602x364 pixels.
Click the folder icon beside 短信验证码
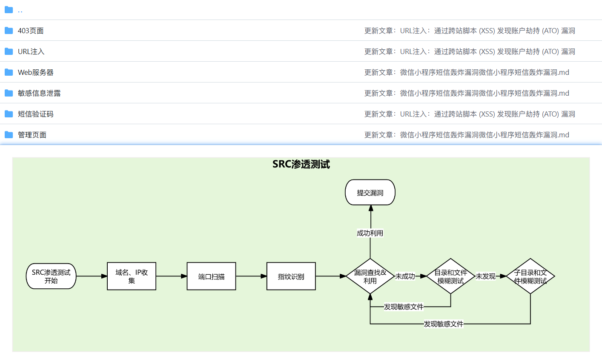point(9,114)
